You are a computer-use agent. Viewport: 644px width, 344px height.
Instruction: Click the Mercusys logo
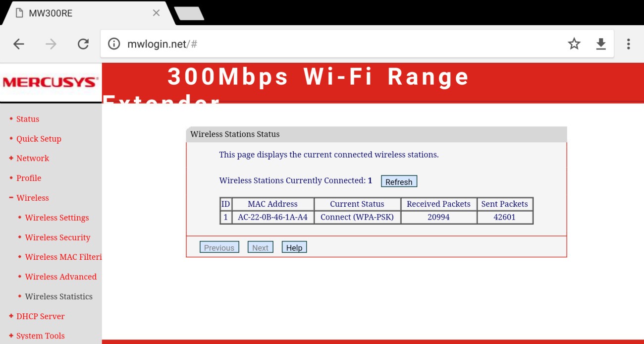(51, 82)
